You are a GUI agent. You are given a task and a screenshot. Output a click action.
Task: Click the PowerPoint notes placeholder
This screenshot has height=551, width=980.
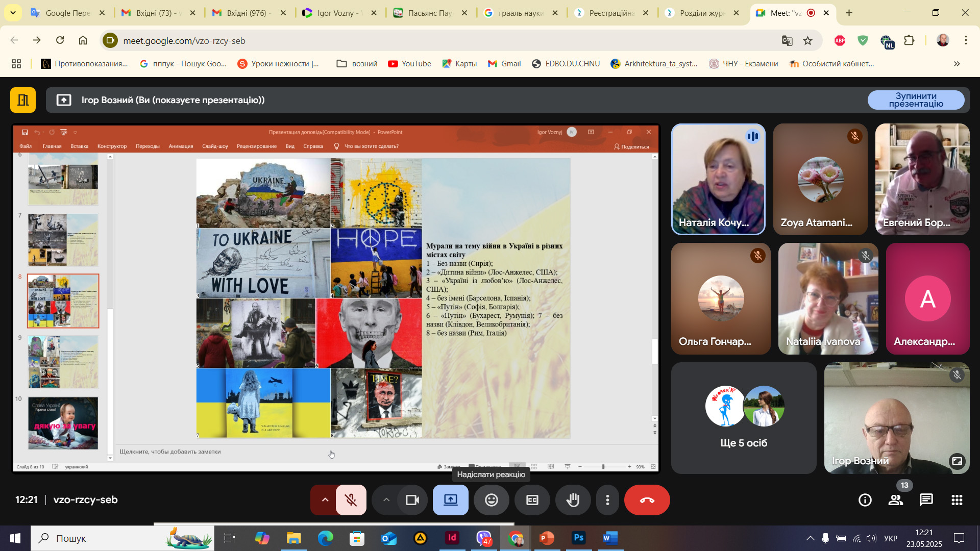170,452
